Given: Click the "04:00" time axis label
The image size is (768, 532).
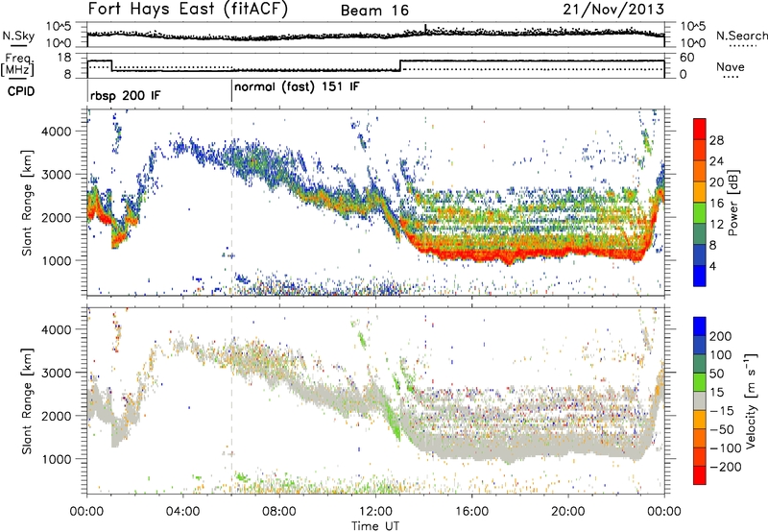Looking at the screenshot, I should click(x=183, y=512).
